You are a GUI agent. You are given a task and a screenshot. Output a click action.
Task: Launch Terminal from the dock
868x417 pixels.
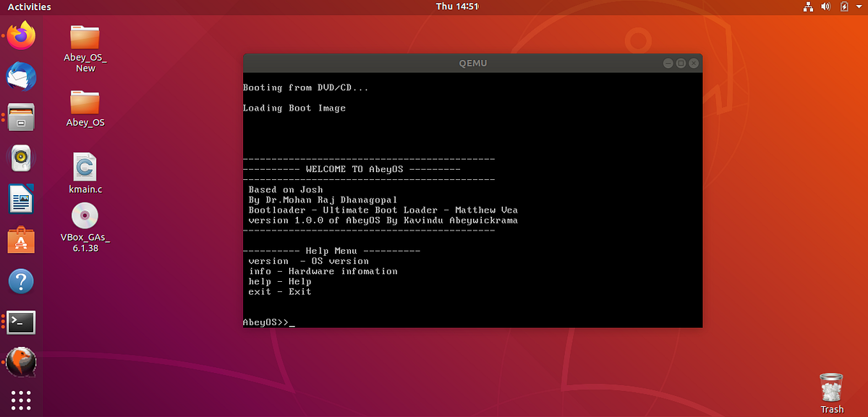click(20, 322)
